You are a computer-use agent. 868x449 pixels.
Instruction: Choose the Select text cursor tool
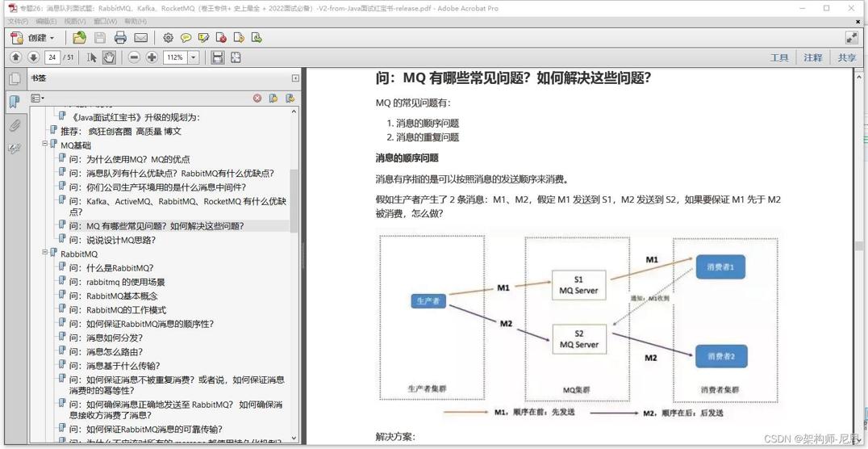(x=92, y=57)
